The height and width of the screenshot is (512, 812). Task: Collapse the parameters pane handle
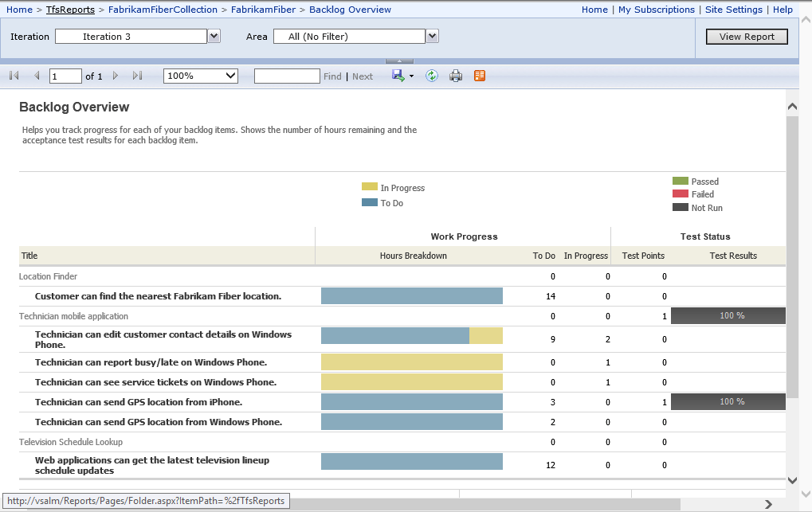(x=399, y=61)
